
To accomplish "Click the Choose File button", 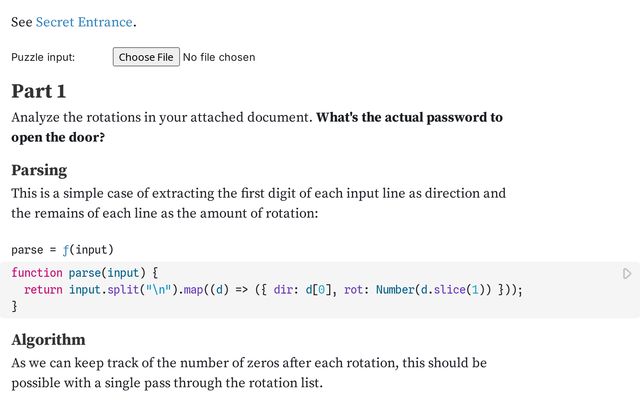I will (x=146, y=57).
